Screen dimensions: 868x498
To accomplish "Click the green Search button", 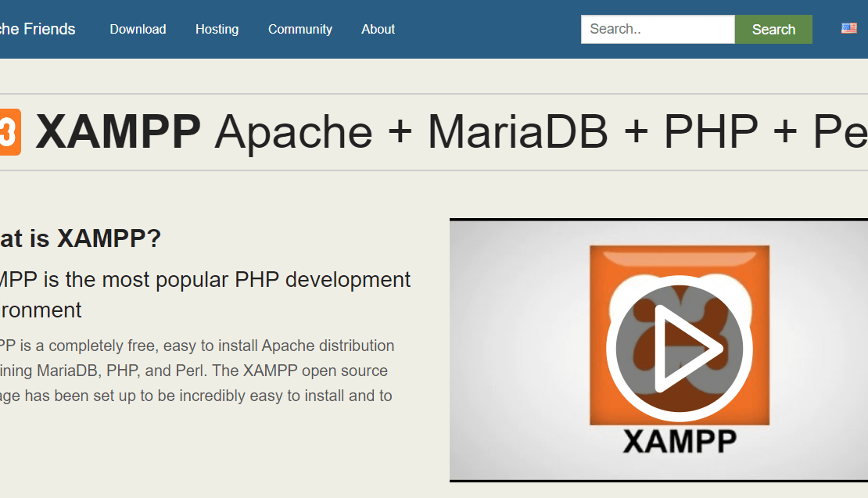I will pos(773,30).
